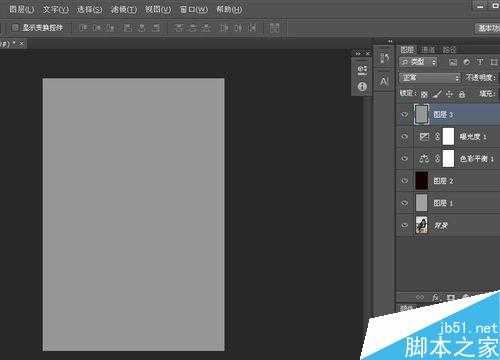Open the 图层(L) menu
Image resolution: width=500 pixels, height=360 pixels.
click(21, 9)
